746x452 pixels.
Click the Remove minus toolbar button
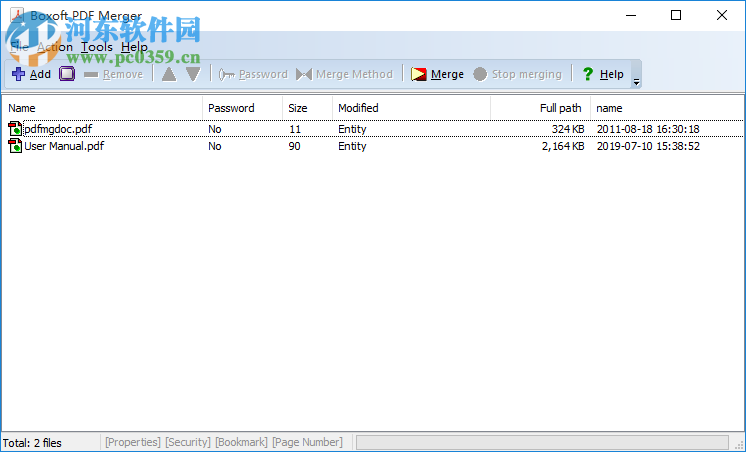pyautogui.click(x=113, y=74)
